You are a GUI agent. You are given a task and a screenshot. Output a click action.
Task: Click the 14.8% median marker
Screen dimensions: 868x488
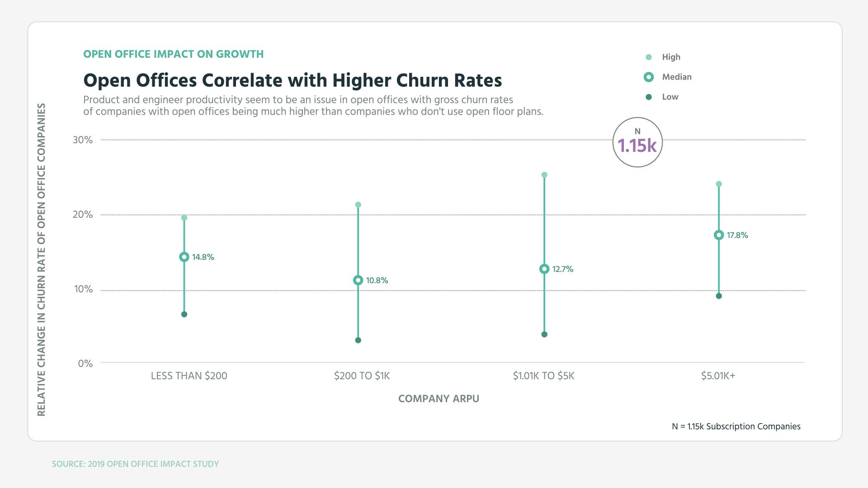184,257
